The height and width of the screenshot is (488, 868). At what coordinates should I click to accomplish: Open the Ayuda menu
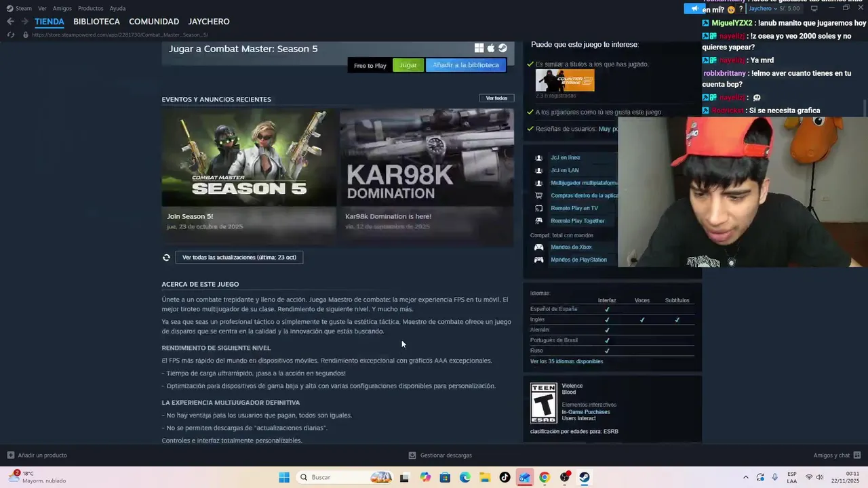pyautogui.click(x=117, y=8)
